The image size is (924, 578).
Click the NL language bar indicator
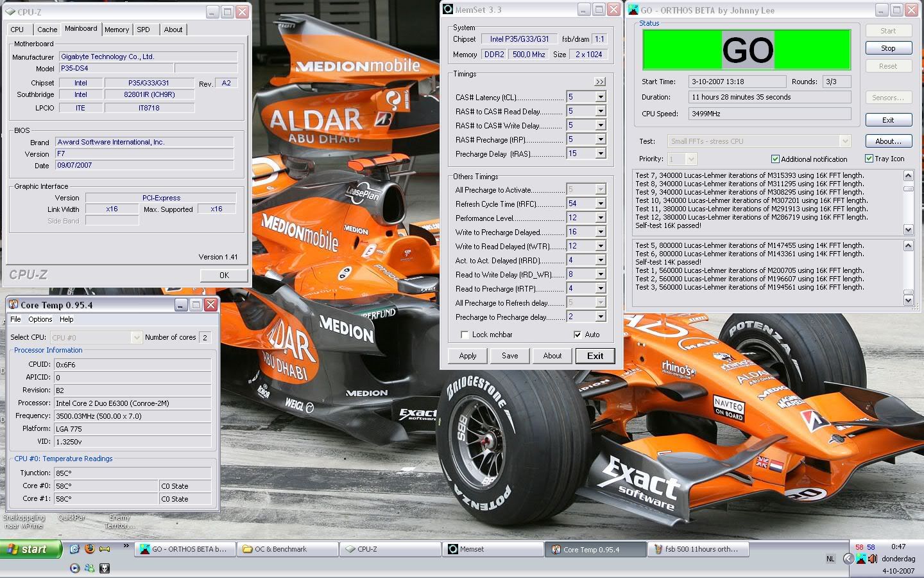pos(830,559)
